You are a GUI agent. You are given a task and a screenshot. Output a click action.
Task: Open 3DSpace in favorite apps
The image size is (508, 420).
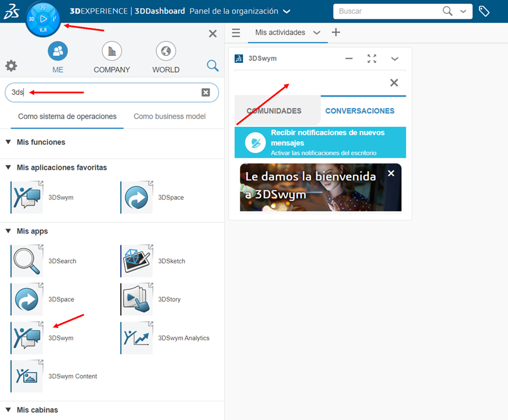click(x=137, y=197)
